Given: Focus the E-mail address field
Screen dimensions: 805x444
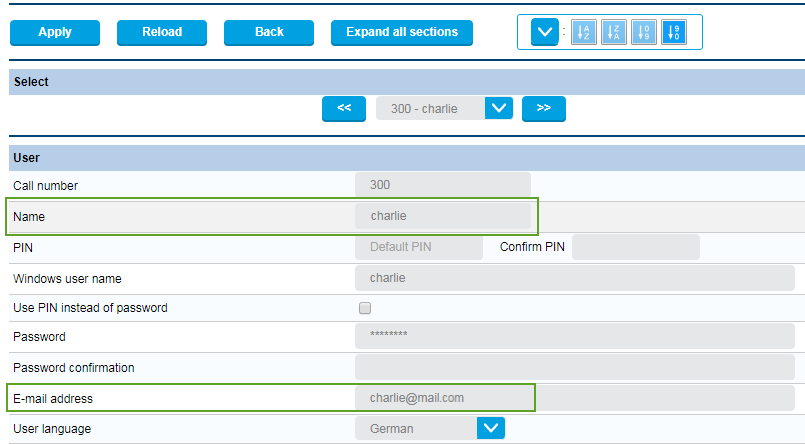Looking at the screenshot, I should 443,398.
